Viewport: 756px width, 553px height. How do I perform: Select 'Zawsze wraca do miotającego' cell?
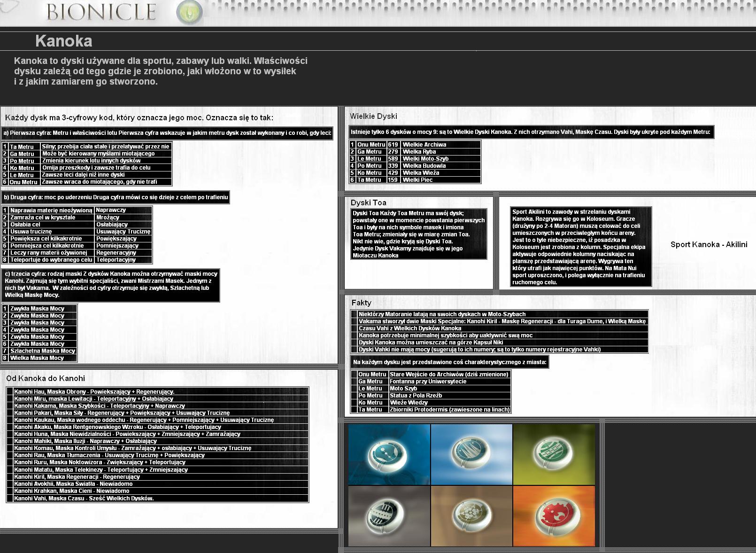point(106,182)
